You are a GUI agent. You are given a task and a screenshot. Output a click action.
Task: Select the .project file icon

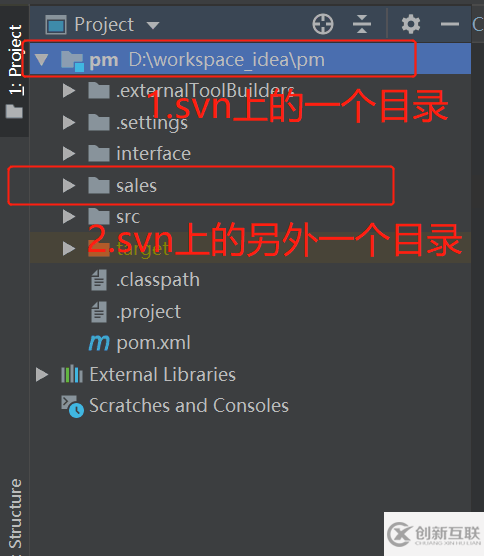click(x=99, y=312)
